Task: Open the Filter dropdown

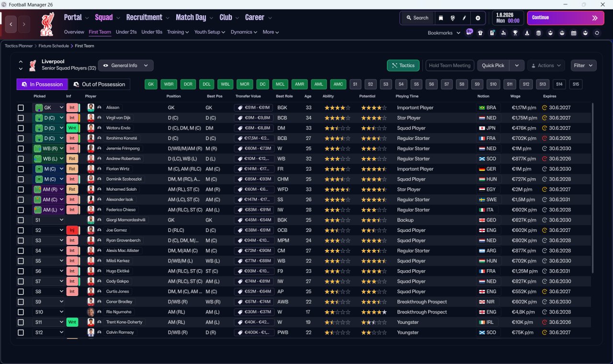Action: (583, 66)
